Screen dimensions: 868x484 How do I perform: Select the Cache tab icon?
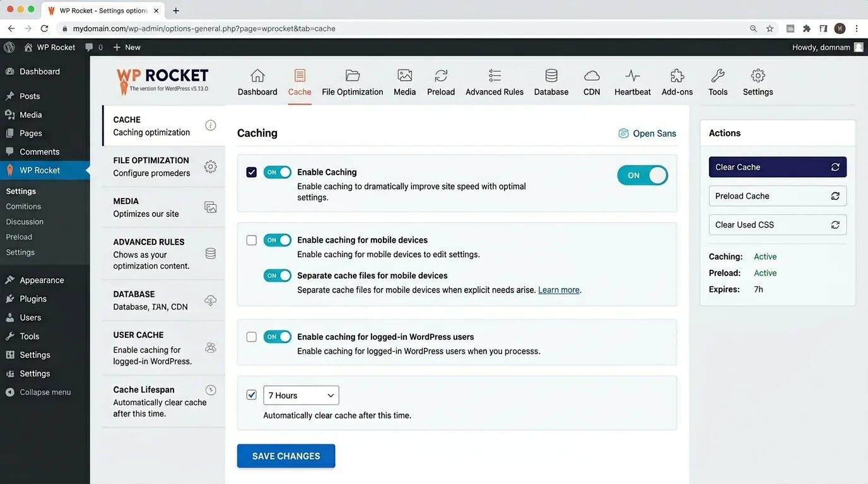tap(300, 76)
